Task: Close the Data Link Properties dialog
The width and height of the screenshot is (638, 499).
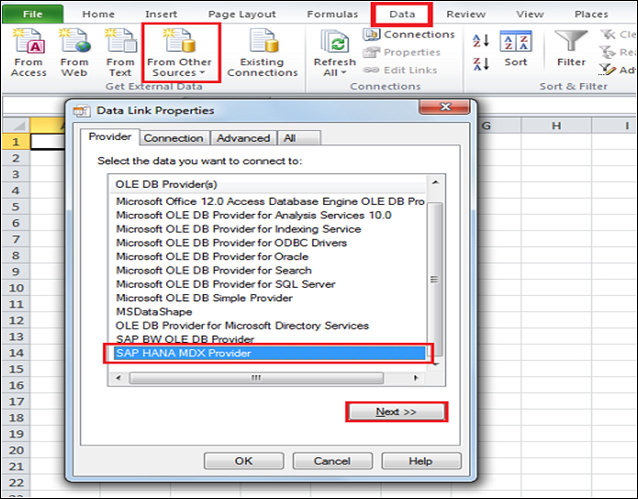Action: point(445,107)
